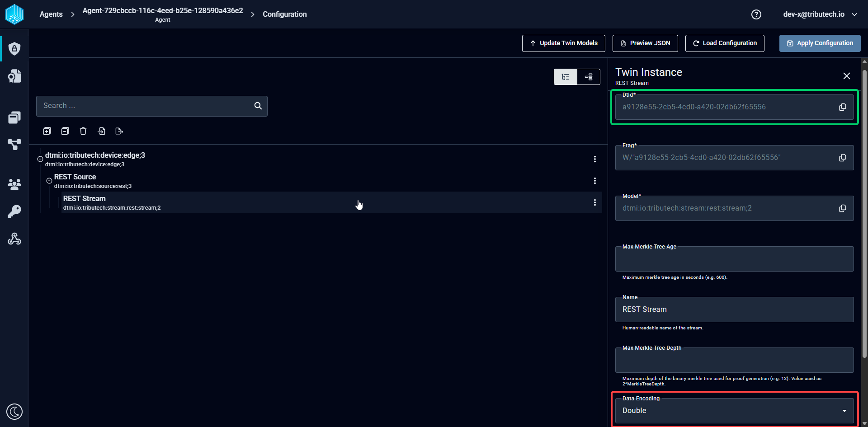Click the export file icon
Viewport: 868px width, 427px height.
119,131
